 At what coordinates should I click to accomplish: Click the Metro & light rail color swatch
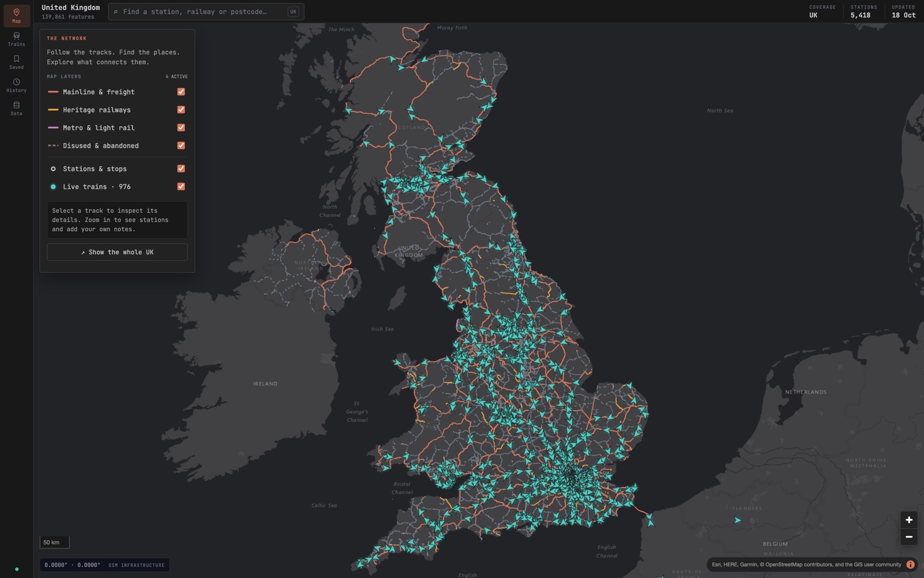coord(53,128)
